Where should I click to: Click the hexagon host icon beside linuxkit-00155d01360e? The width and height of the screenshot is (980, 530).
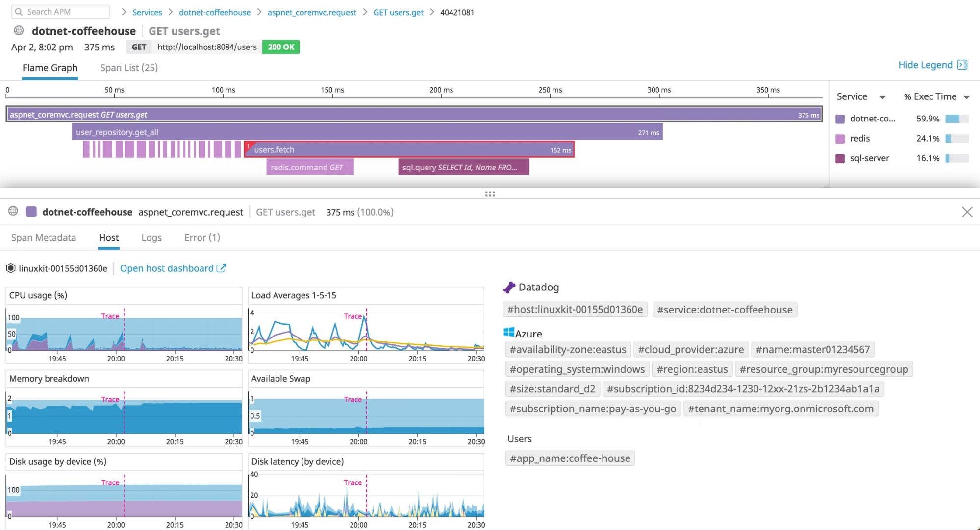click(x=11, y=268)
